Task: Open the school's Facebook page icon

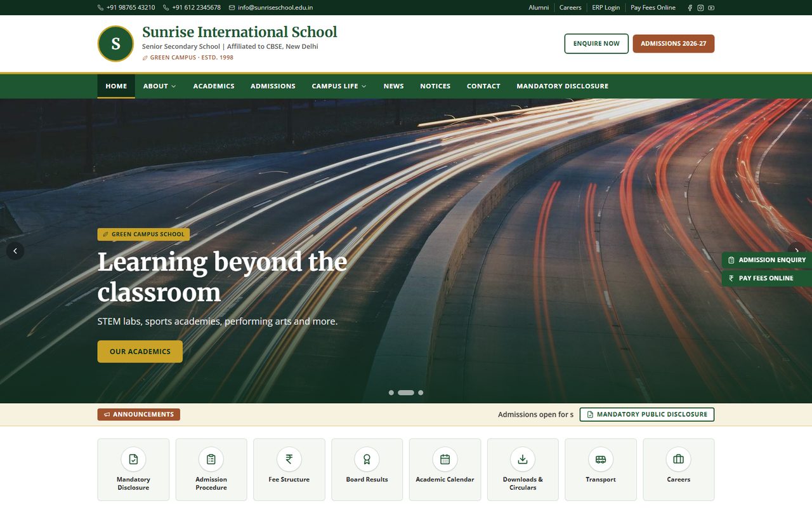Action: click(x=690, y=8)
